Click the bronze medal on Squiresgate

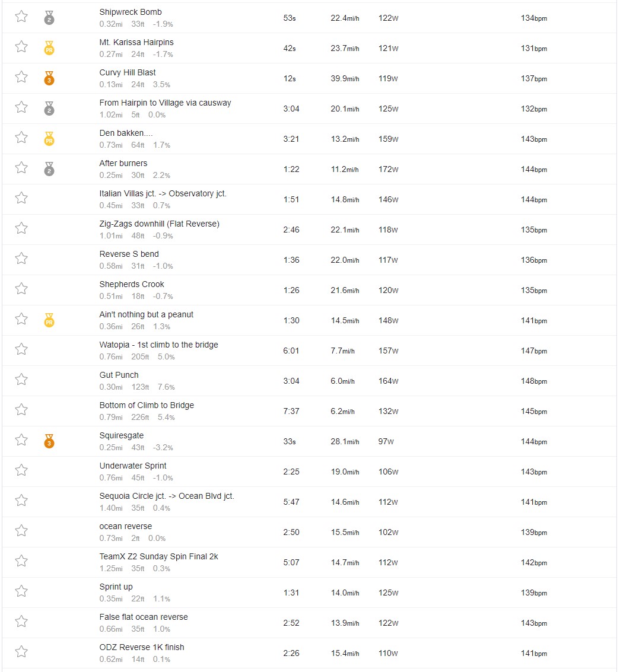coord(49,441)
